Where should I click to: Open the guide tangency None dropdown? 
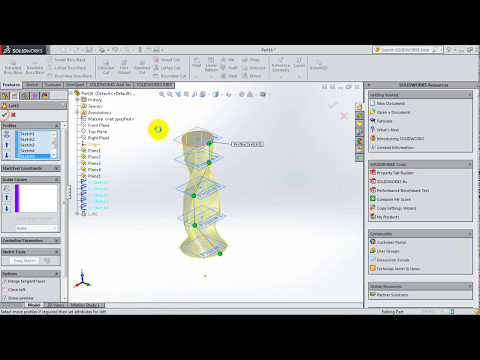36,228
